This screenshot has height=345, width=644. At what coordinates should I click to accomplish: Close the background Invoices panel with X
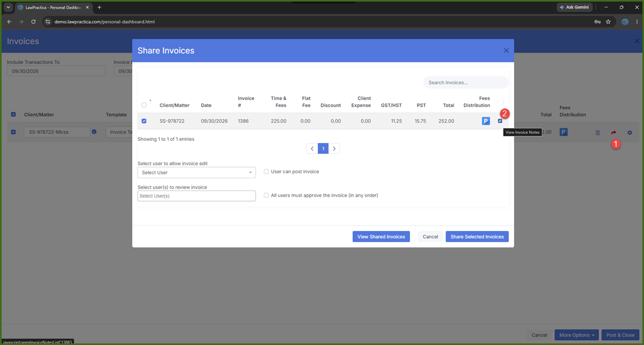coord(637,41)
